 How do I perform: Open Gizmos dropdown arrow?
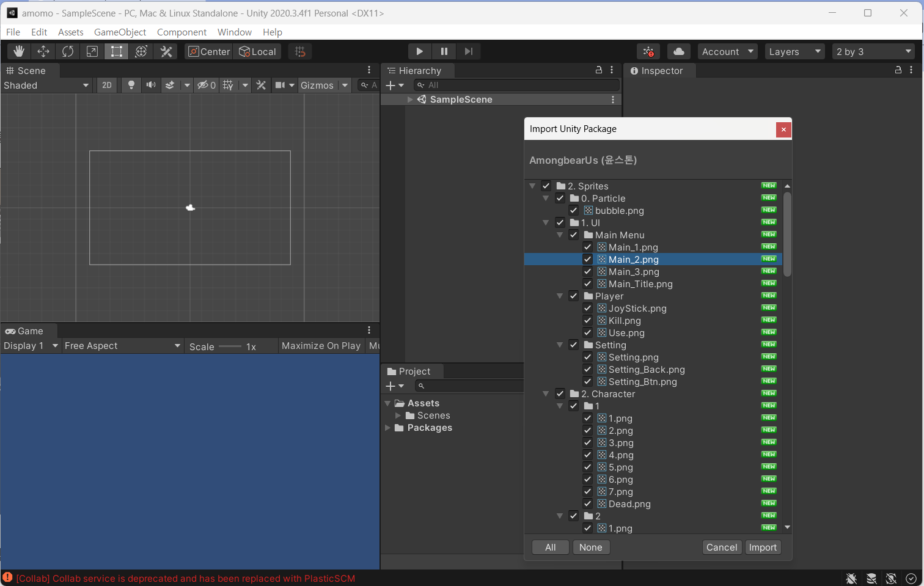pos(345,85)
